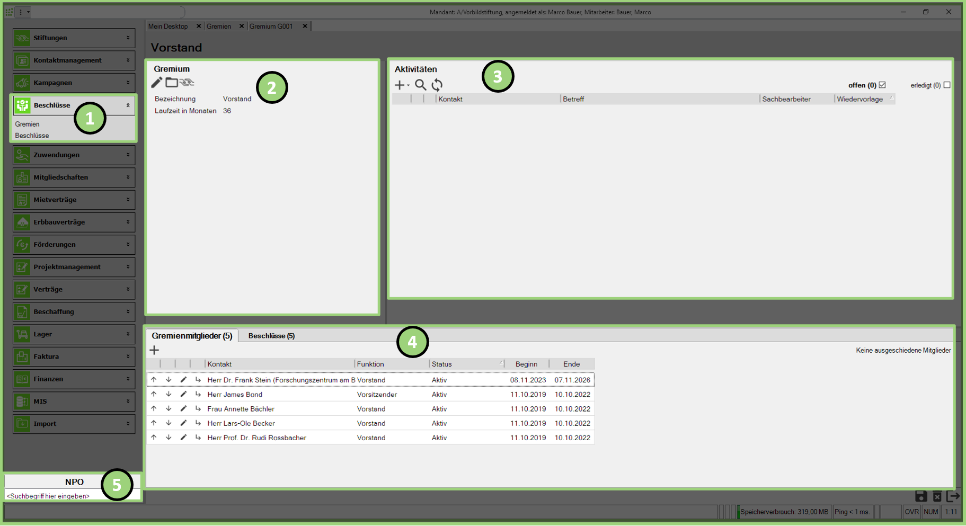Open Gremien under Beschlüsse in sidebar
The width and height of the screenshot is (966, 526).
click(x=27, y=124)
